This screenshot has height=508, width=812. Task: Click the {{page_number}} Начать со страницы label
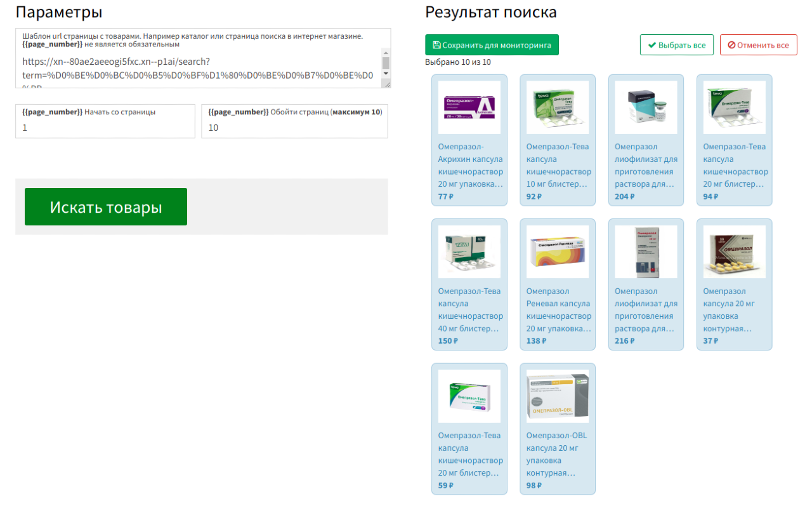[89, 112]
